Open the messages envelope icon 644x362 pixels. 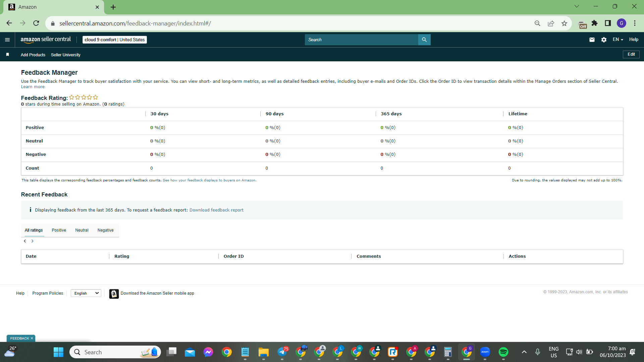click(x=592, y=40)
